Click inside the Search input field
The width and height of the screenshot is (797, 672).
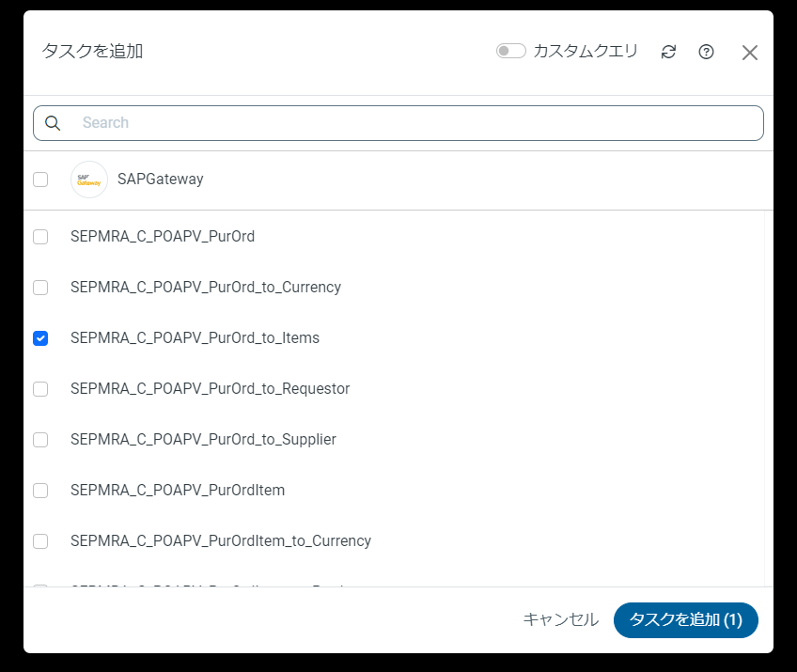click(414, 123)
